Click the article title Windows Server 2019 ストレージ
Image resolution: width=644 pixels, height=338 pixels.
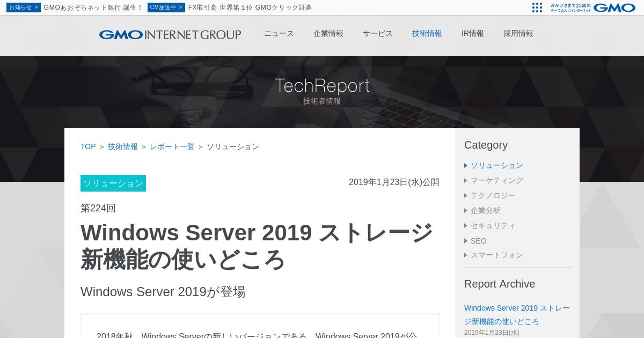(257, 246)
